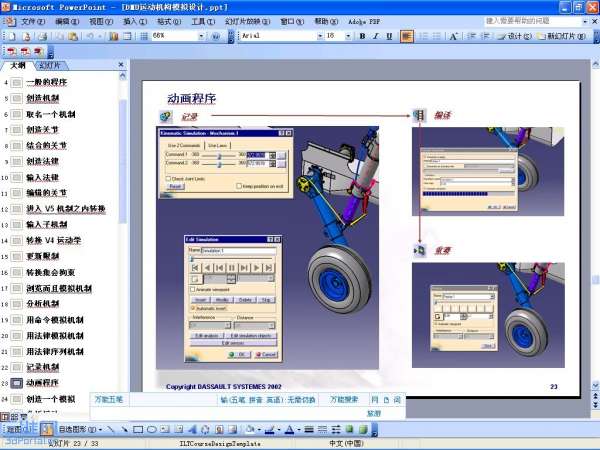This screenshot has height=450, width=600.
Task: Open the 插入 (Insert) menu
Action: pyautogui.click(x=131, y=20)
